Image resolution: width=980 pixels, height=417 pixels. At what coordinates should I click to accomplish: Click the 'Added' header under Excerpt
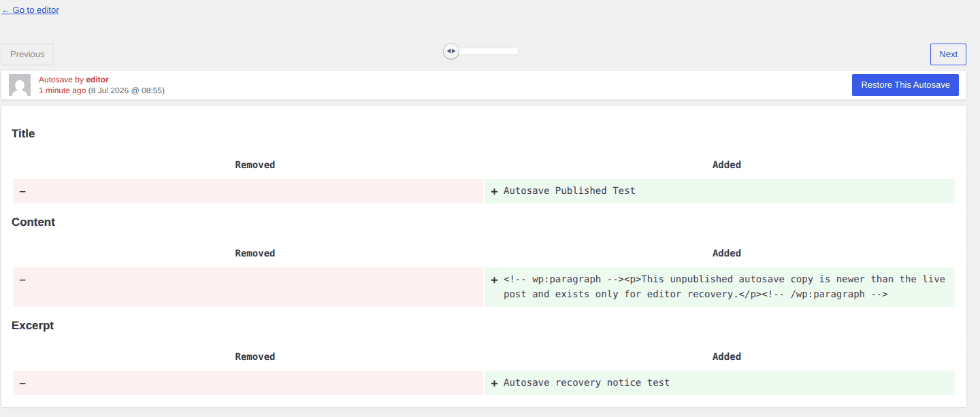pos(727,356)
